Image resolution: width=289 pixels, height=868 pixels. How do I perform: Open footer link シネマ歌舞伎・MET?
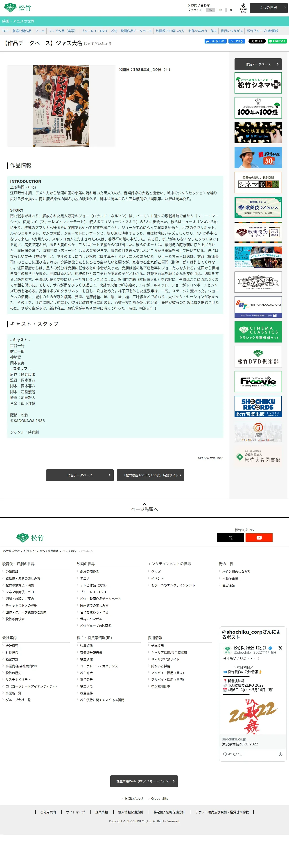click(20, 592)
